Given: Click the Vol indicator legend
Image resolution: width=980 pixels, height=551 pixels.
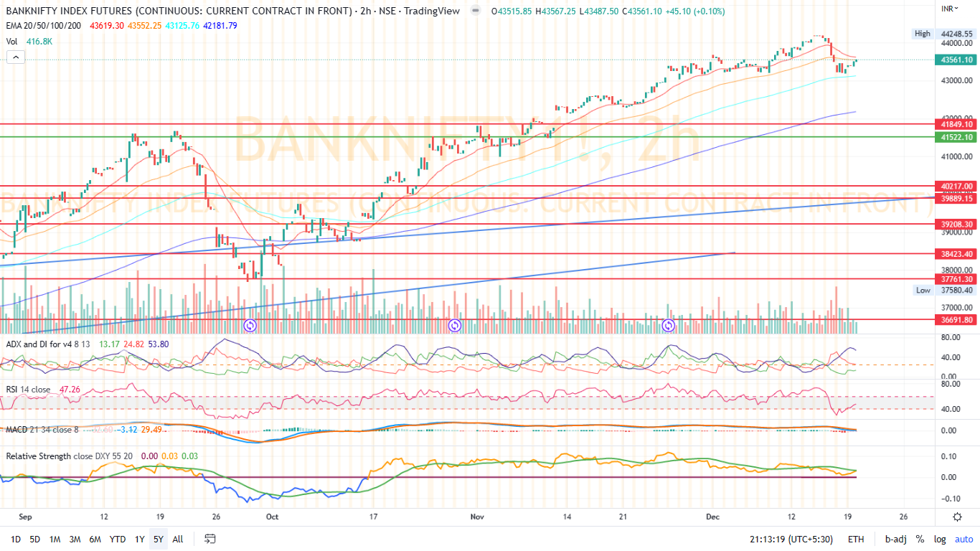Looking at the screenshot, I should click(12, 42).
